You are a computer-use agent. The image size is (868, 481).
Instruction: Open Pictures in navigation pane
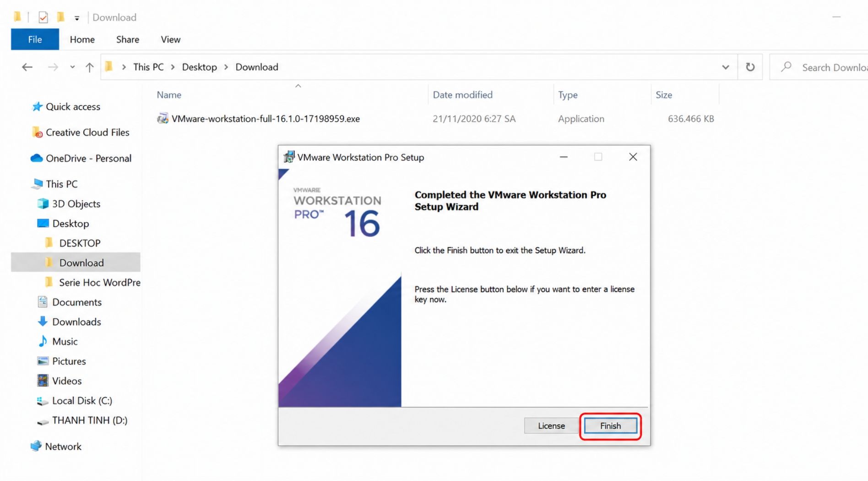69,361
